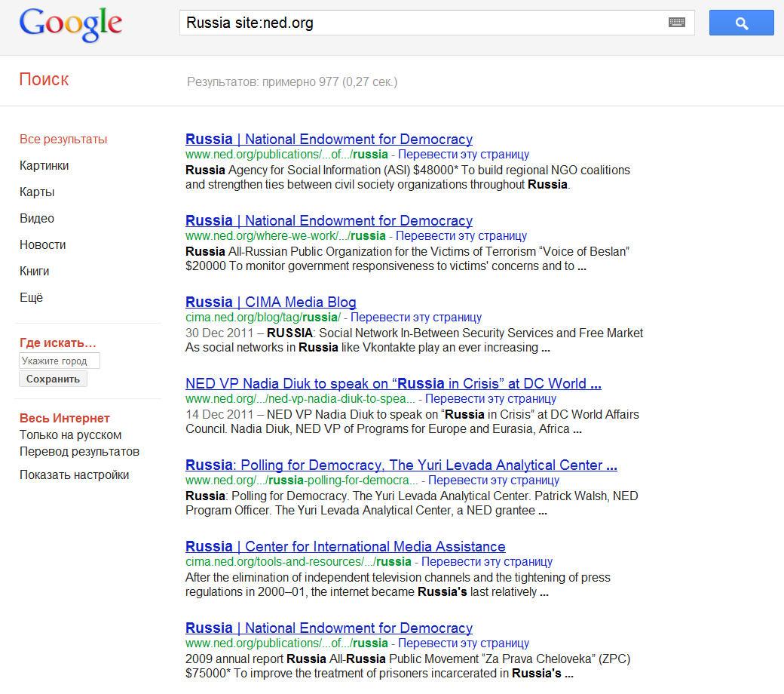This screenshot has width=784, height=694.
Task: Open 'NED VP Nadia Diuk to speak' result
Action: coord(394,384)
